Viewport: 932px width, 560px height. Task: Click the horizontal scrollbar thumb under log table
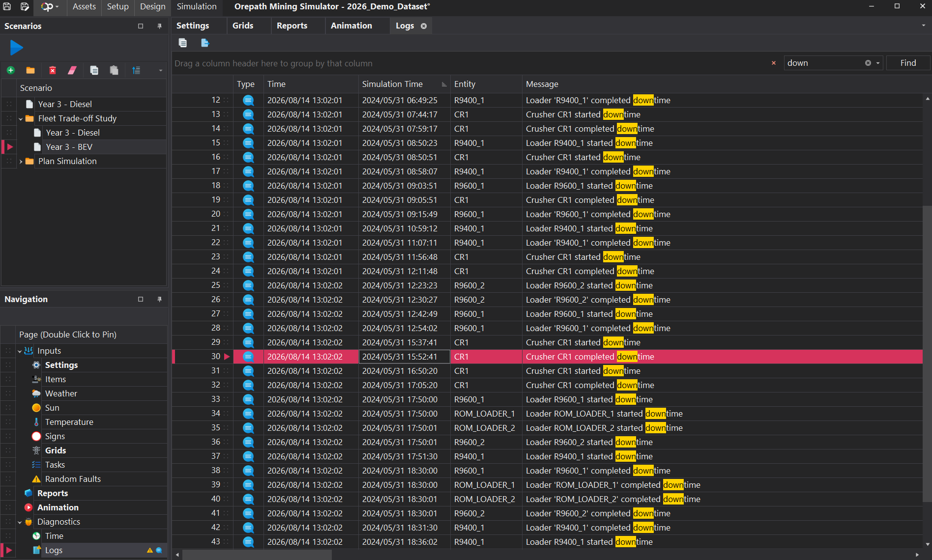(257, 555)
